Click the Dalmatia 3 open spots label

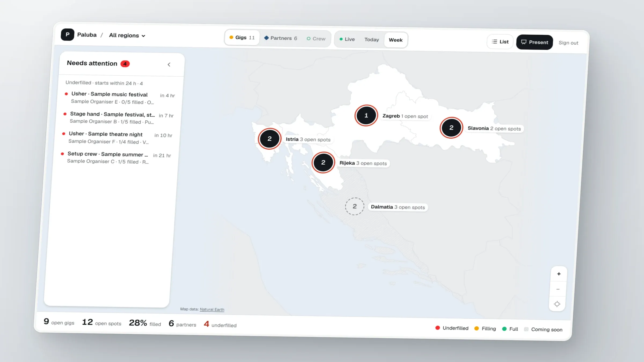pyautogui.click(x=398, y=207)
